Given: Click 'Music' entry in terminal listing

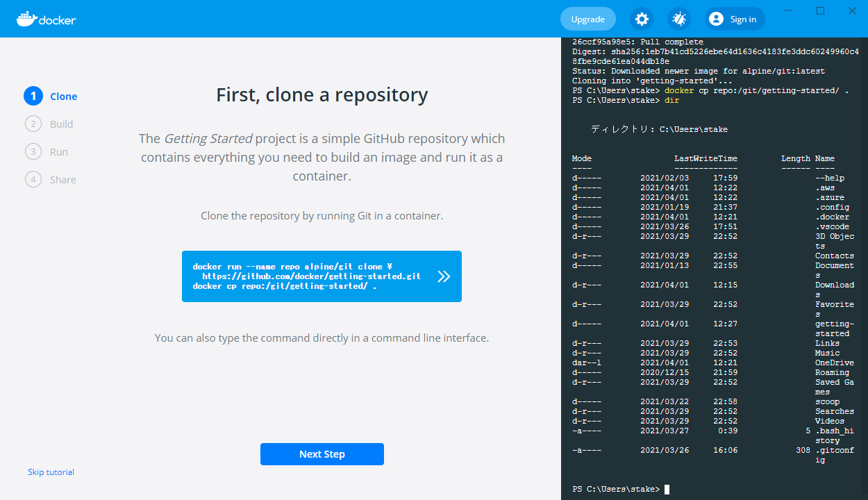Looking at the screenshot, I should click(x=827, y=353).
